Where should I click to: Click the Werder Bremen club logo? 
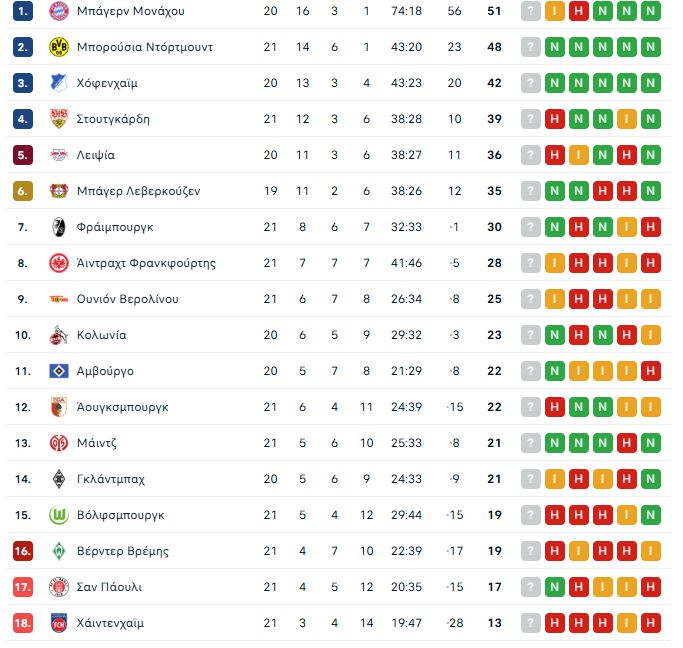[x=59, y=551]
